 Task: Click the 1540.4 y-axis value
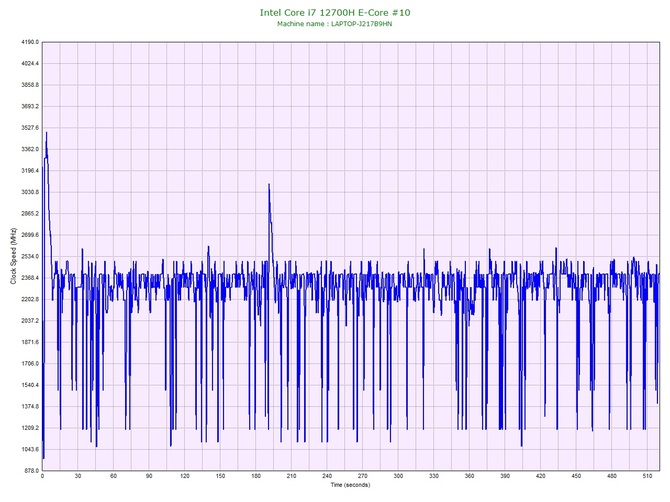[30, 385]
